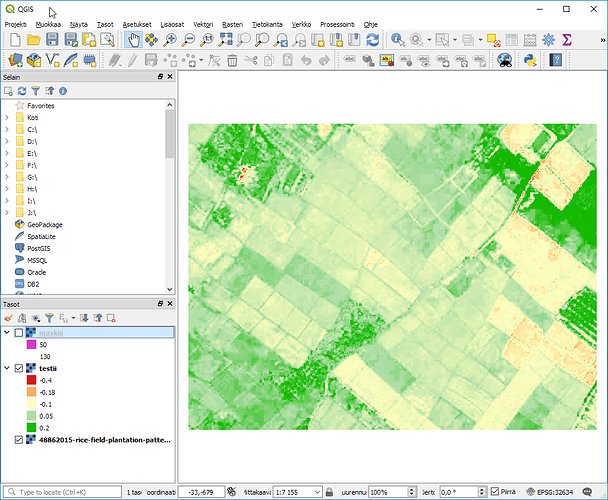Expand the C:\ drive
Image resolution: width=608 pixels, height=500 pixels.
point(7,130)
